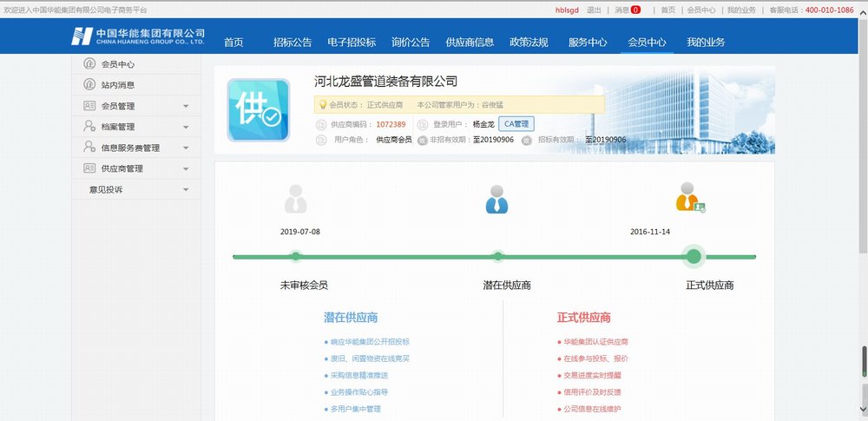Click the 公司信息在线维护 bullet text
The height and width of the screenshot is (421, 868).
click(592, 409)
